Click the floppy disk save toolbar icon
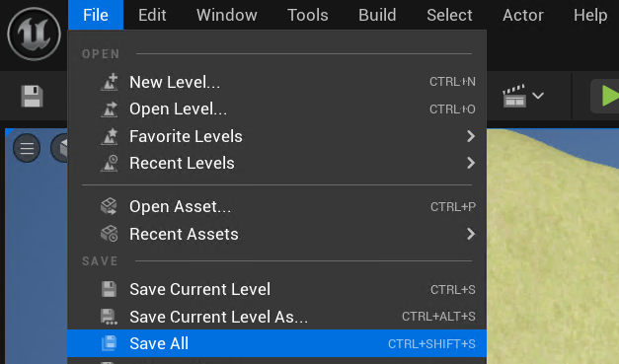619x364 pixels. (32, 97)
